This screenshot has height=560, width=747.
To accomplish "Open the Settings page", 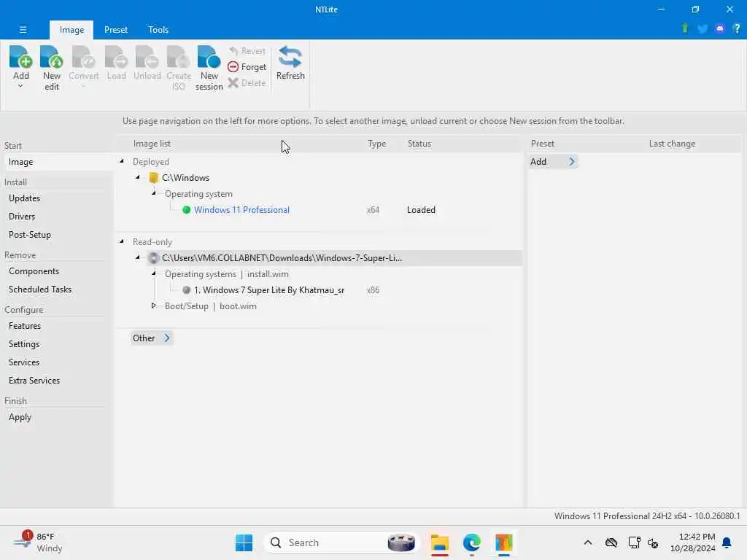I will pos(24,344).
